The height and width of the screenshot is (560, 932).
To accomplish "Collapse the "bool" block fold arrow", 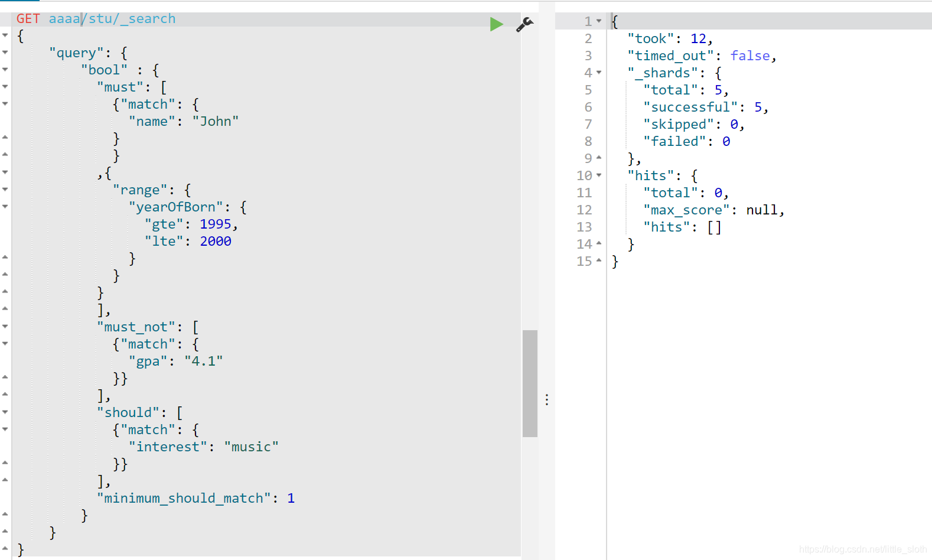I will coord(5,70).
